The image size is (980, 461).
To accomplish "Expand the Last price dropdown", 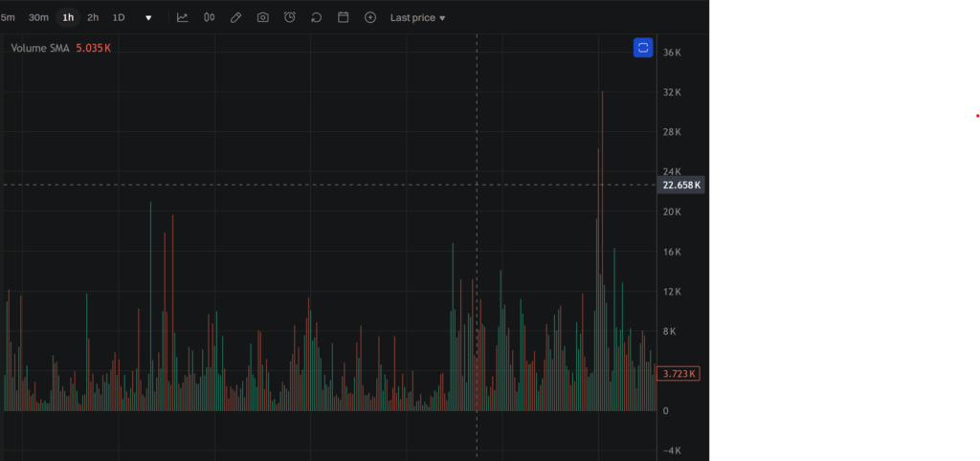I will (417, 17).
